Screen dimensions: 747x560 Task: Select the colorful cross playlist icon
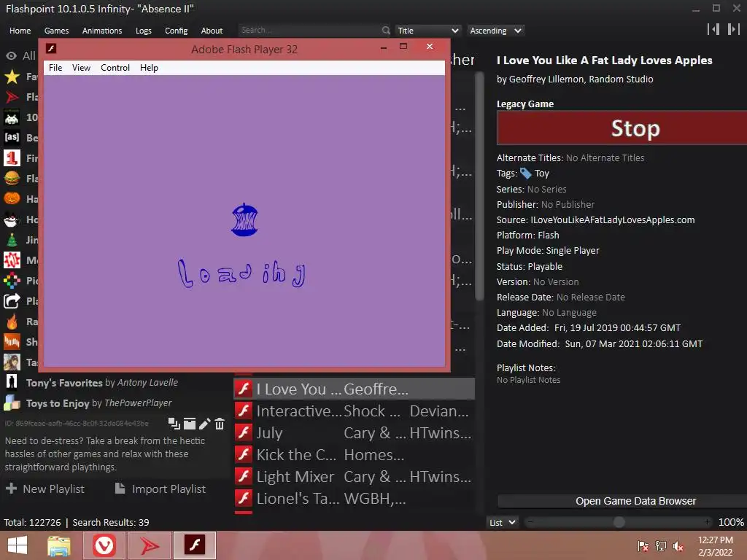(x=12, y=281)
